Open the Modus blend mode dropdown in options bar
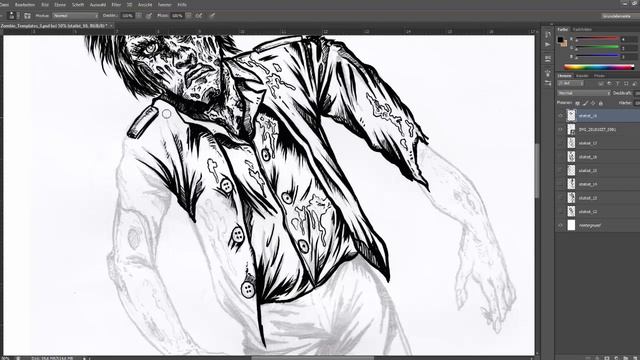 click(x=76, y=16)
